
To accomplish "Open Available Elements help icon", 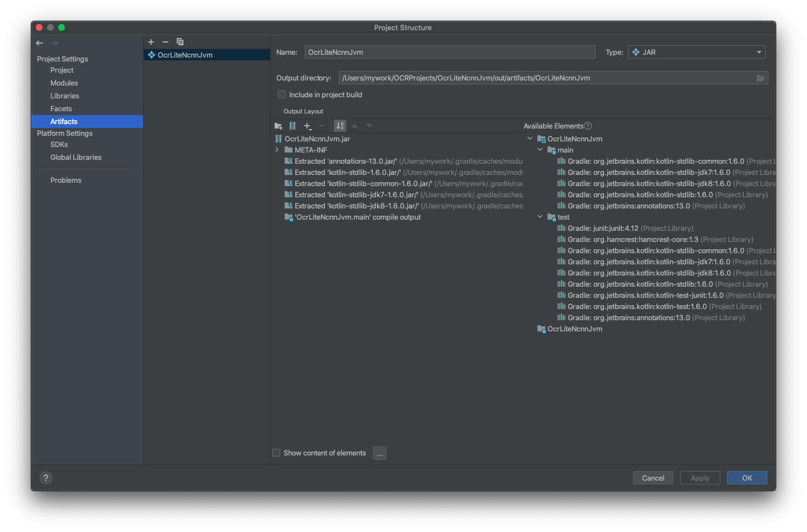I will coord(588,126).
